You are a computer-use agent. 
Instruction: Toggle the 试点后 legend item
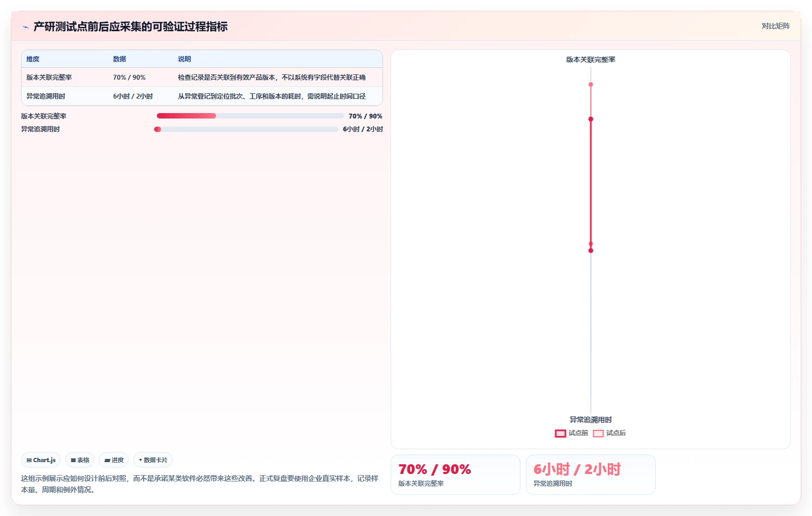point(609,433)
